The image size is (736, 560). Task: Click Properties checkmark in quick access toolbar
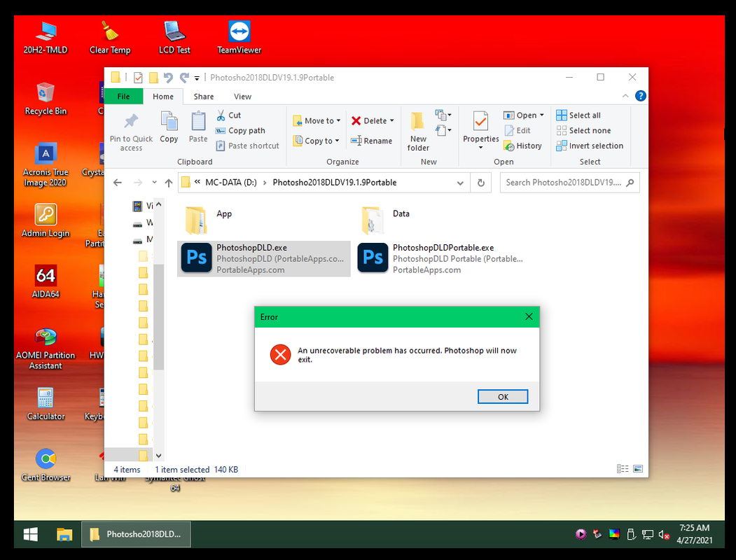click(138, 78)
